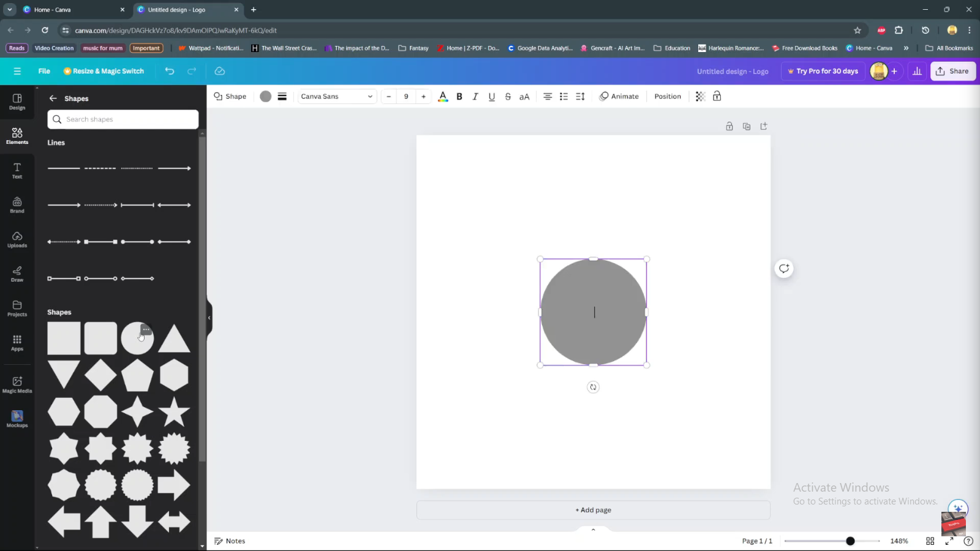Open Magic Media in sidebar

click(17, 385)
